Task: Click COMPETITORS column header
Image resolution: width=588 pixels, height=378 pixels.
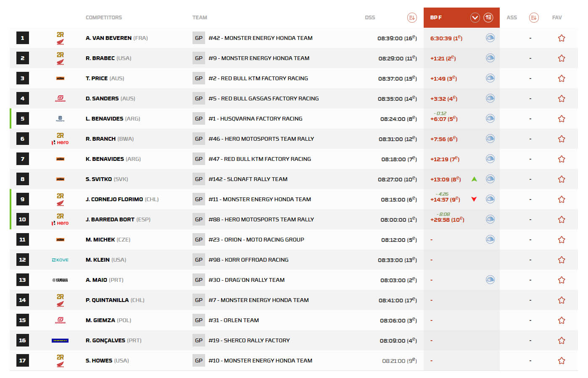Action: coord(104,18)
